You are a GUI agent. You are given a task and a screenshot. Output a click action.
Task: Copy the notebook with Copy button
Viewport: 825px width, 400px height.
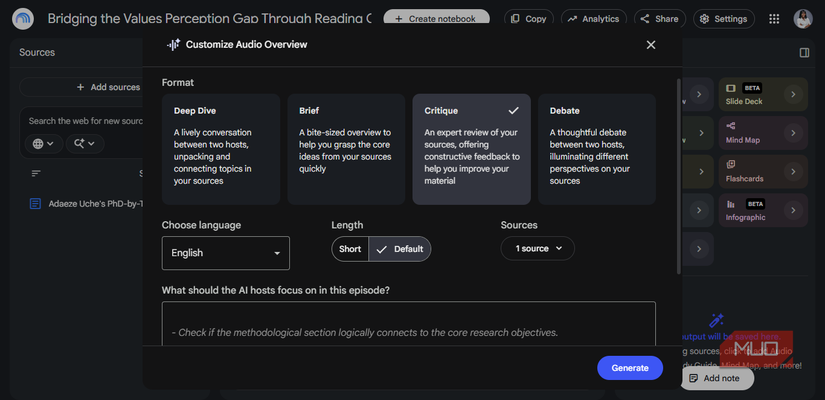[529, 19]
